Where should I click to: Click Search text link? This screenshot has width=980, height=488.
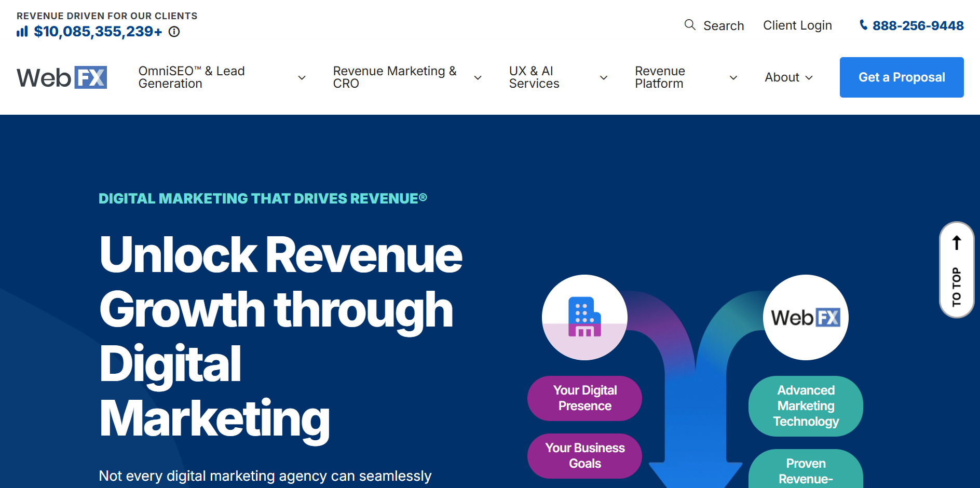click(724, 25)
